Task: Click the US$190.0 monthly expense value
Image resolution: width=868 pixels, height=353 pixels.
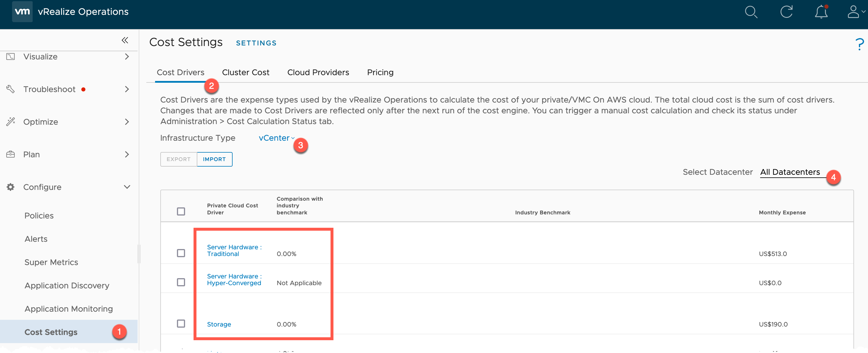Action: click(773, 324)
